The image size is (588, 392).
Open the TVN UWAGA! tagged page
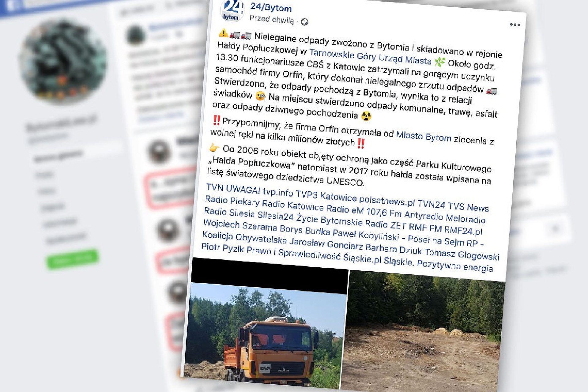233,188
